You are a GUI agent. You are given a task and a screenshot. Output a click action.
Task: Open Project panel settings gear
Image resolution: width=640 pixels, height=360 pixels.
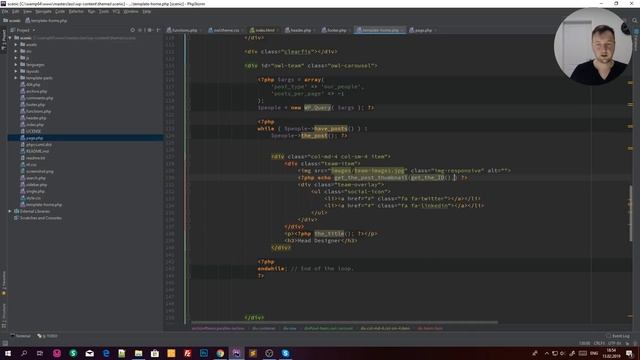[149, 30]
